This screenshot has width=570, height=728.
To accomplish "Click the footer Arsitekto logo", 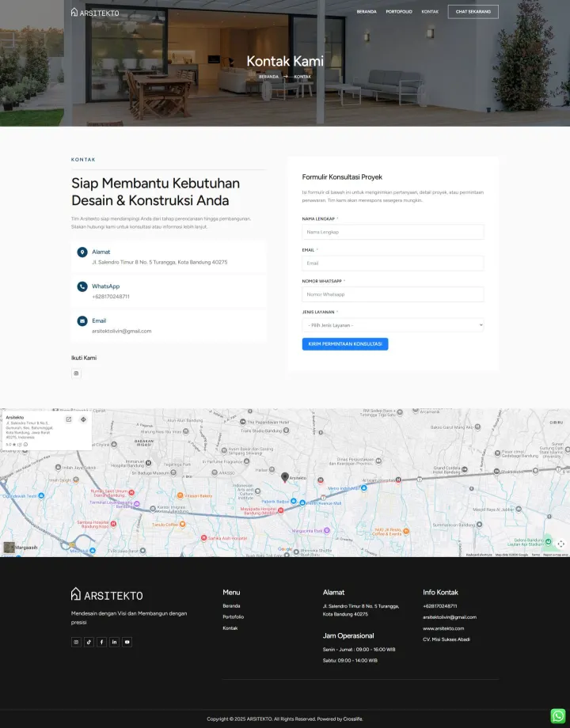I will (x=107, y=595).
